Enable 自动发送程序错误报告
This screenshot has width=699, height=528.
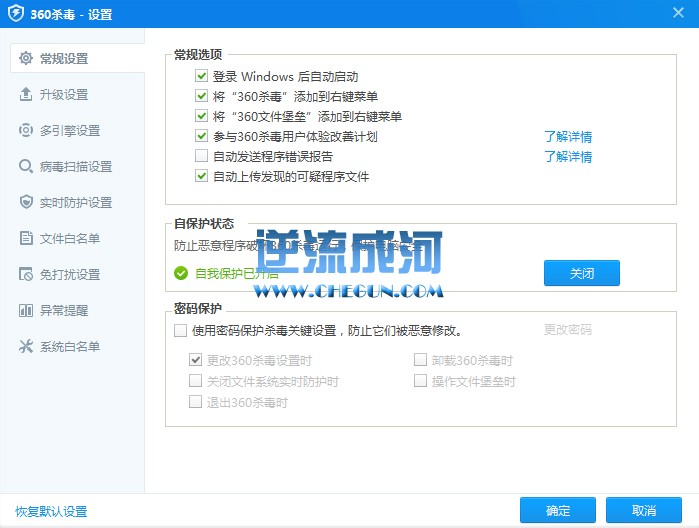(201, 156)
